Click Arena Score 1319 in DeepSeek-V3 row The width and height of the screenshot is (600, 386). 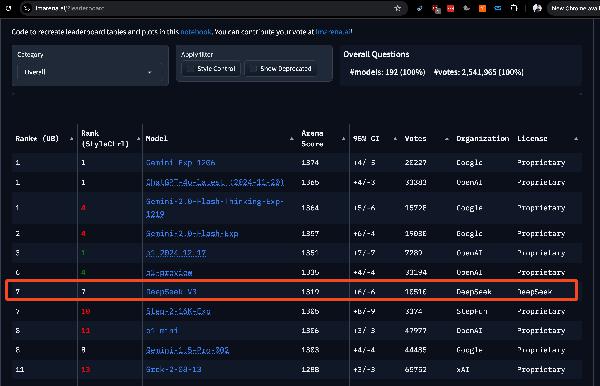(310, 292)
